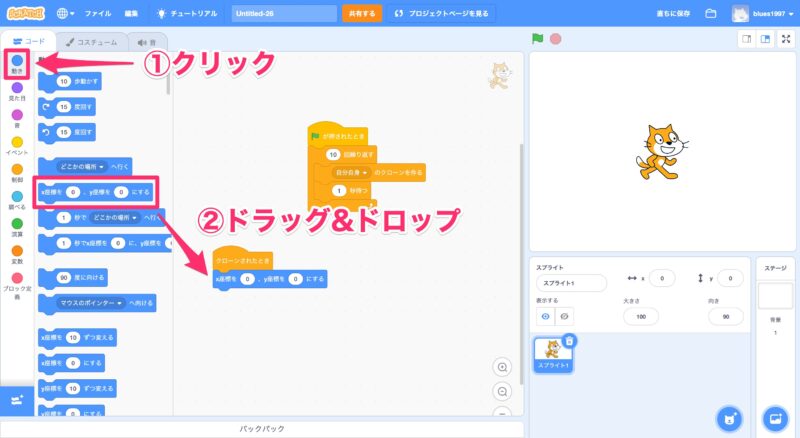
Task: Click the project title field Untitled-26
Action: click(x=284, y=14)
